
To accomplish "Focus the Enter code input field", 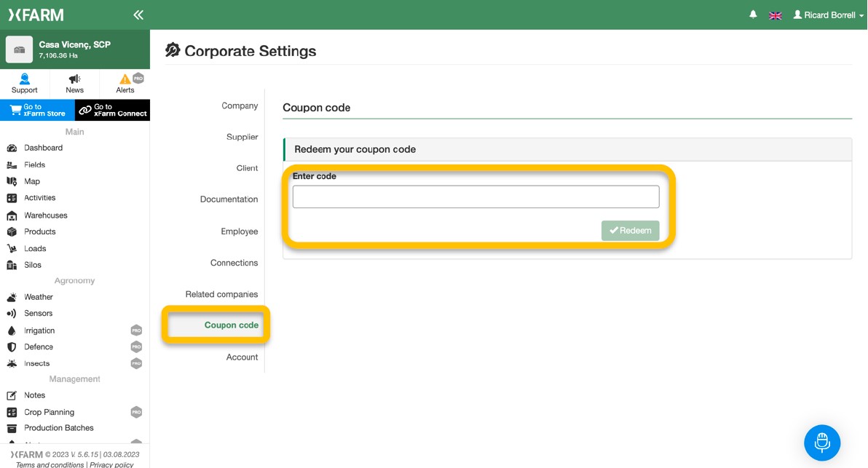I will pos(476,197).
